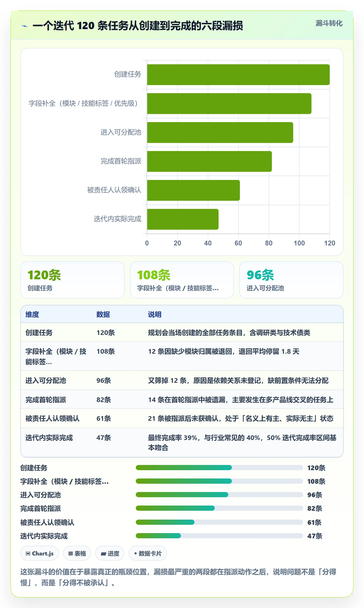Click the 完成首轮指派 bar in the chart
Viewport: 364px width, 608px height.
click(209, 161)
